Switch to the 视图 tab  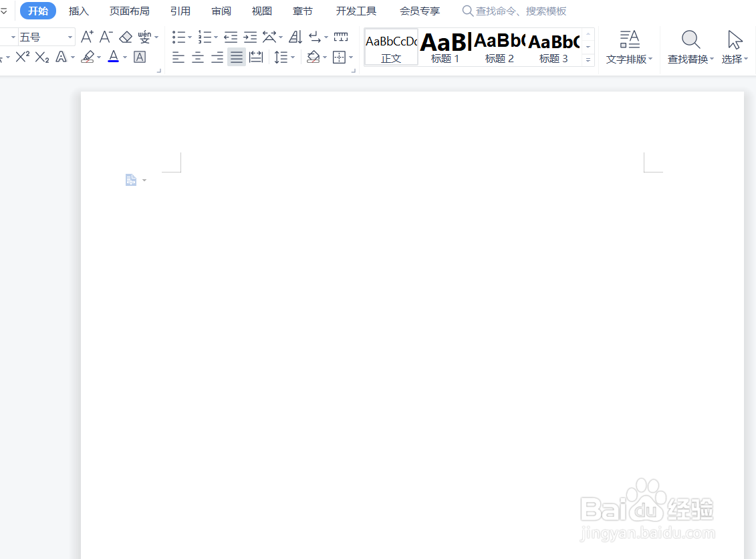pos(262,11)
